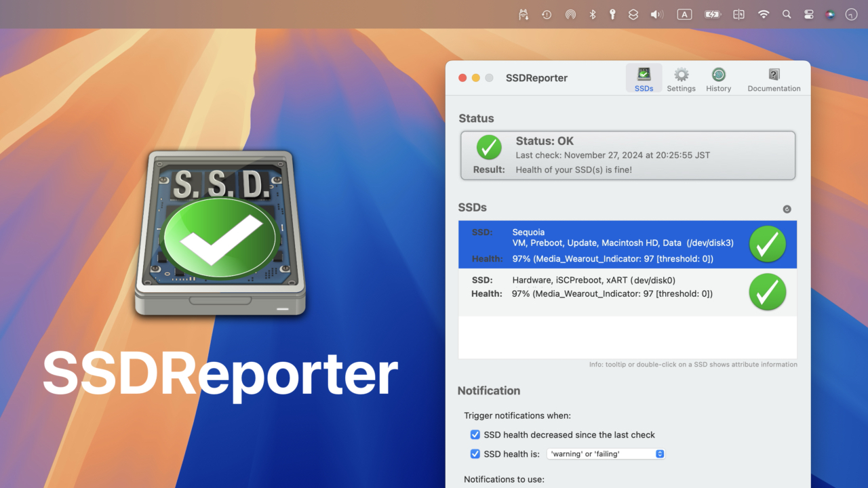
Task: Toggle the 'SSD health is' checkbox
Action: tap(475, 453)
